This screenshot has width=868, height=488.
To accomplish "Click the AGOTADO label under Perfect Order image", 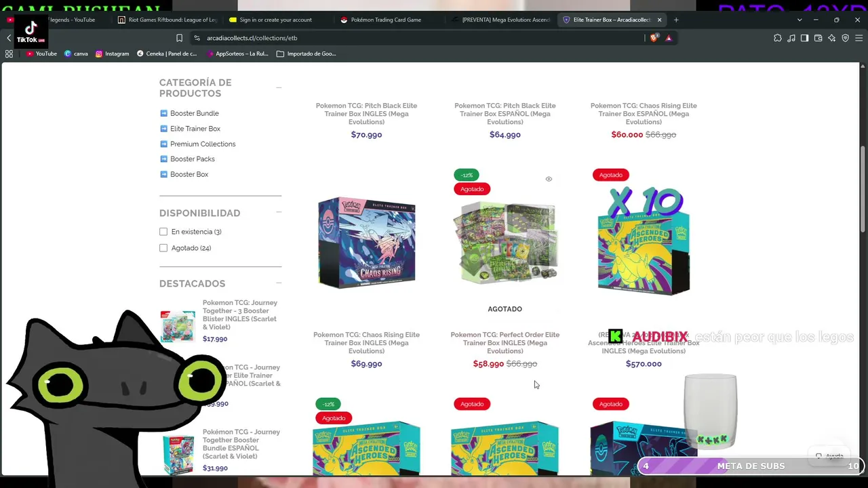I will [x=505, y=309].
